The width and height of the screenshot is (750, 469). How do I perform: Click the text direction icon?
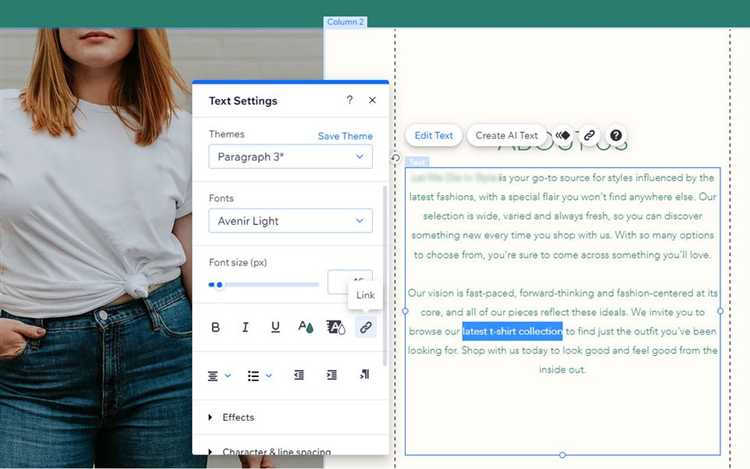click(364, 375)
